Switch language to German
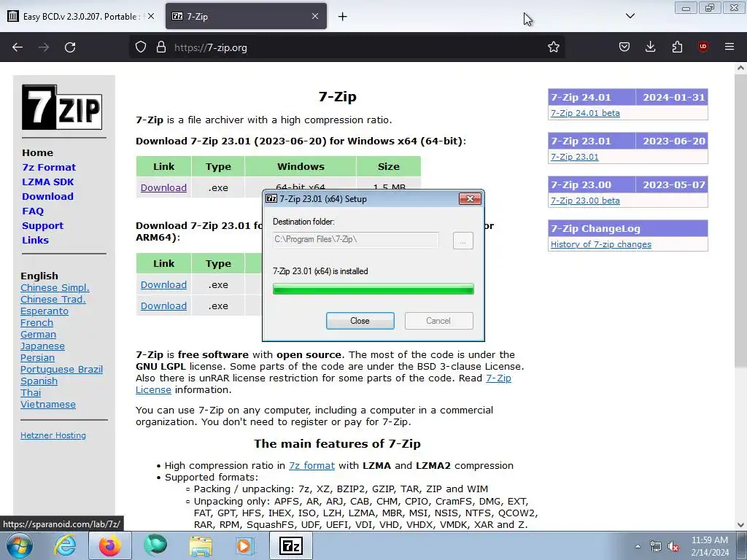The image size is (747, 560). click(38, 334)
